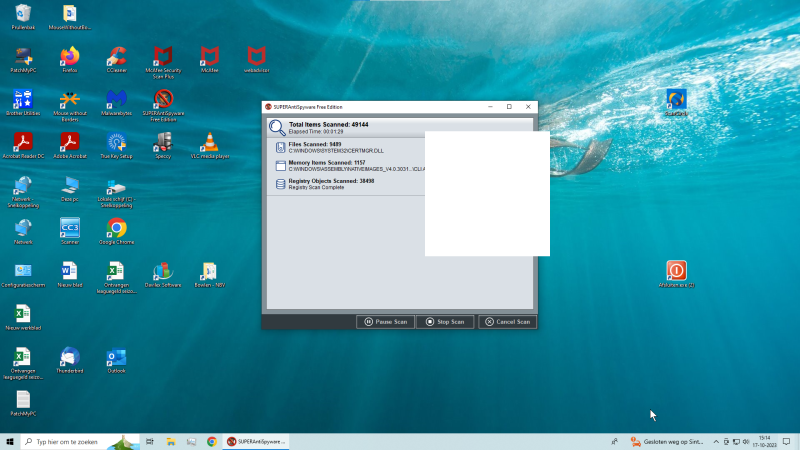The height and width of the screenshot is (450, 800).
Task: Select the Thunderbird desktop shortcut
Action: click(69, 357)
